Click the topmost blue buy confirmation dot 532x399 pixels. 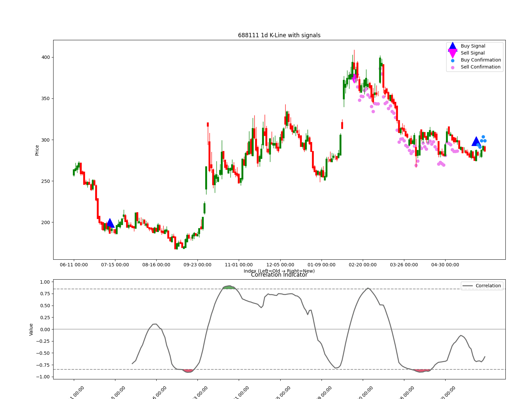483,137
